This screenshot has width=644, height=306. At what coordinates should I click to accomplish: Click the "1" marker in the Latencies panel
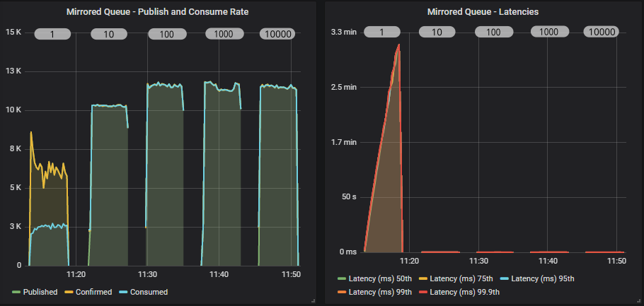381,32
